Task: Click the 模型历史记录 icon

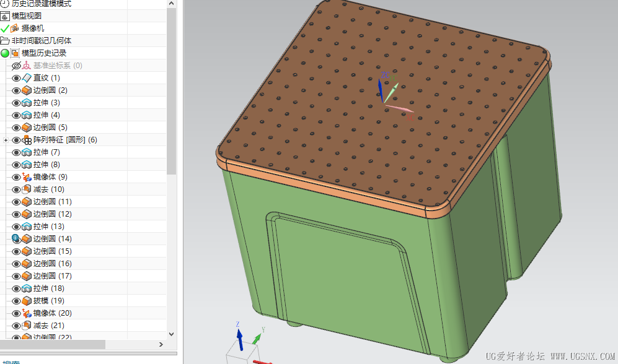Action: (x=15, y=53)
